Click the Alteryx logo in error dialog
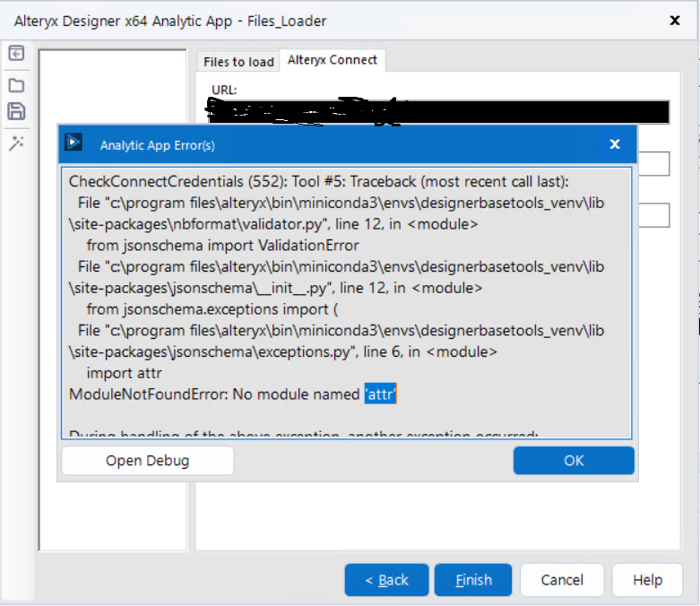 (73, 143)
